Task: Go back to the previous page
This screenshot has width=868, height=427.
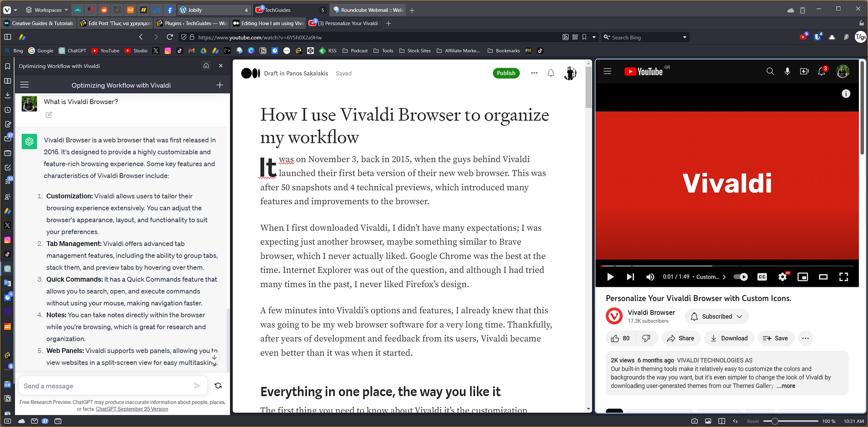Action: pyautogui.click(x=141, y=37)
